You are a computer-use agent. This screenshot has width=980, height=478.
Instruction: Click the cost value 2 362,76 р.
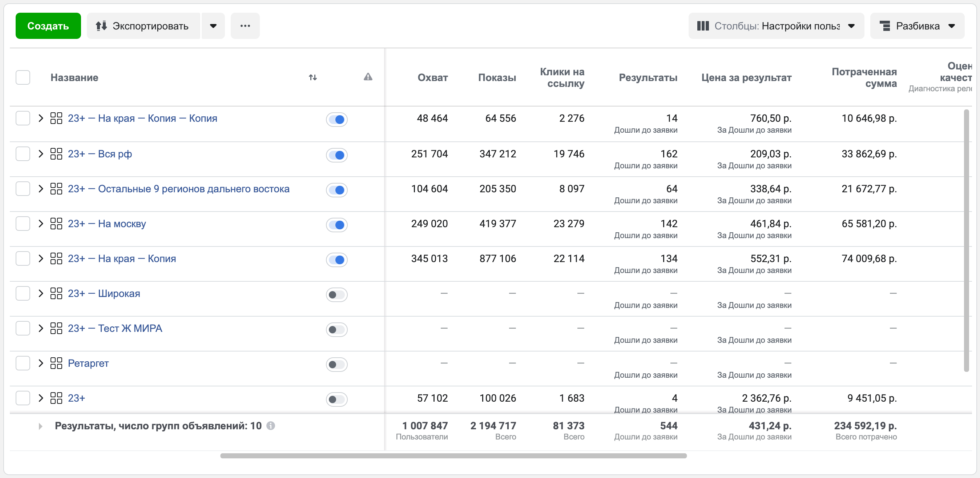click(x=767, y=398)
